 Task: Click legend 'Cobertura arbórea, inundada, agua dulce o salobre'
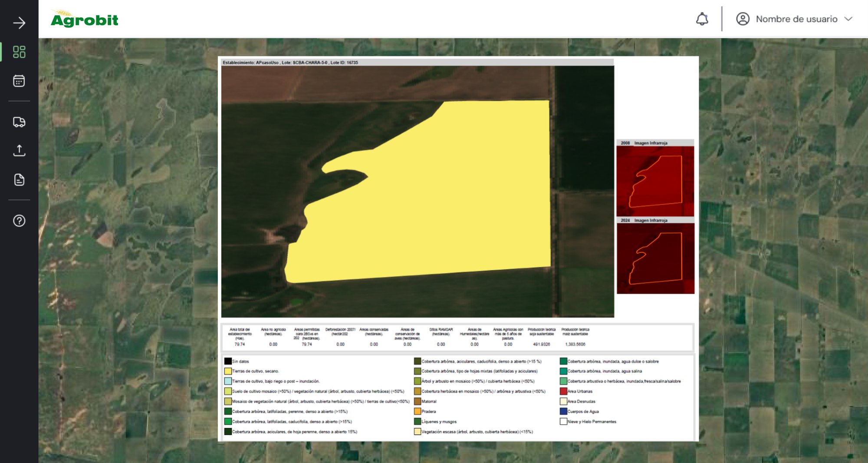click(613, 361)
